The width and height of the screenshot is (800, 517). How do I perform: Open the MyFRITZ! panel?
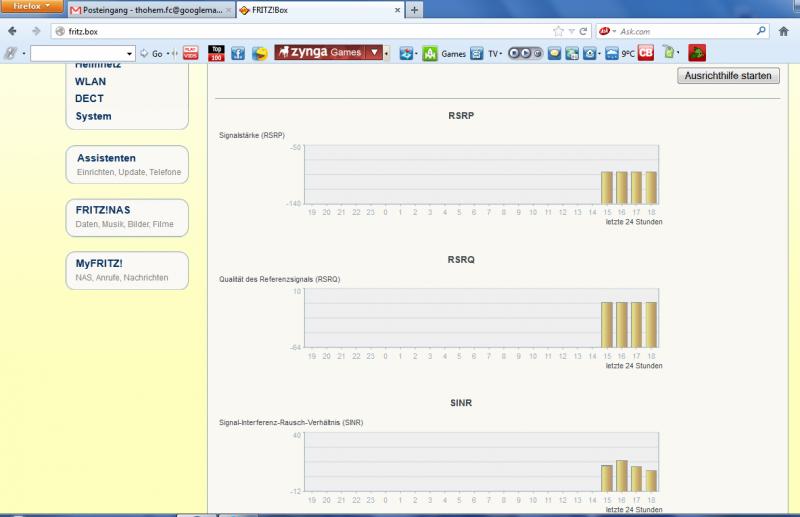[127, 270]
